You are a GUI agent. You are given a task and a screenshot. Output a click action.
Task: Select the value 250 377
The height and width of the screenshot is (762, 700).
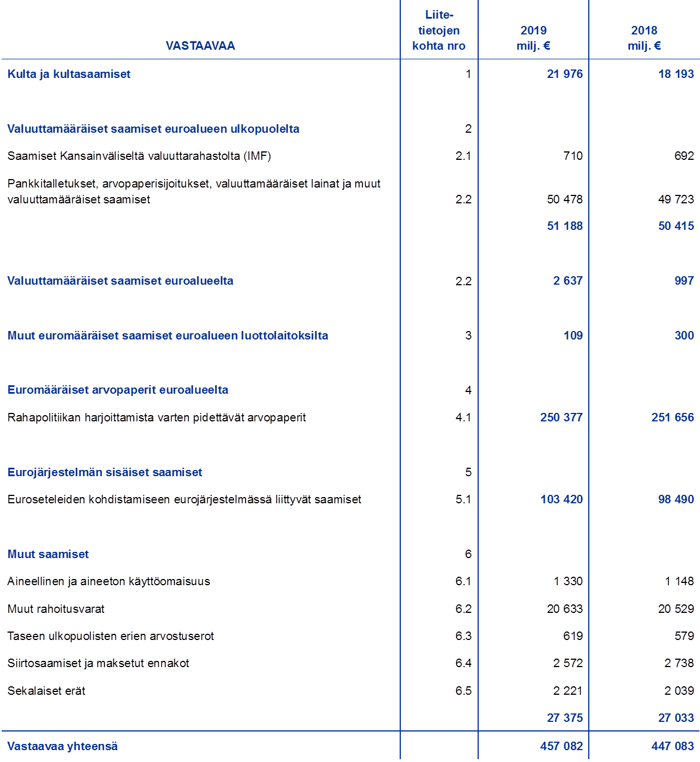click(x=561, y=417)
